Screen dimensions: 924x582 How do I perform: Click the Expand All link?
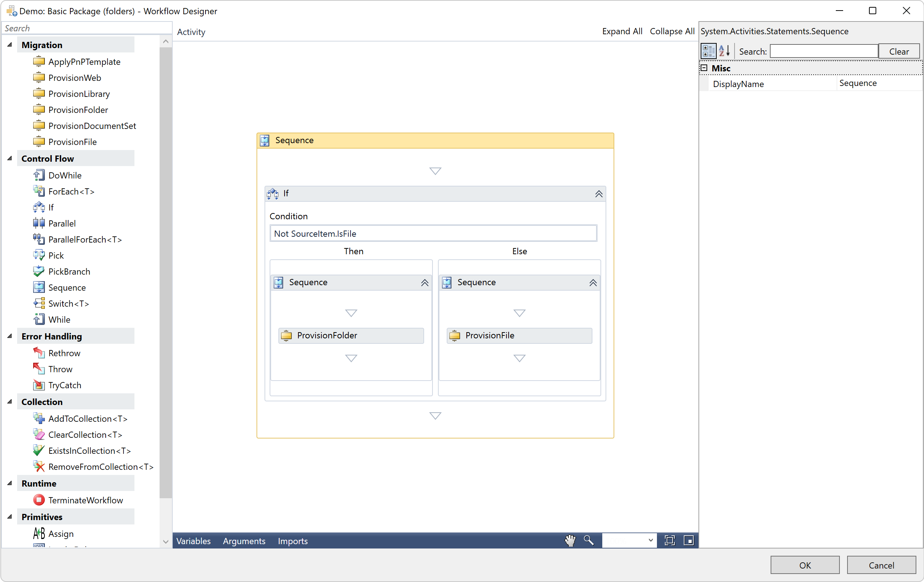[x=622, y=31]
